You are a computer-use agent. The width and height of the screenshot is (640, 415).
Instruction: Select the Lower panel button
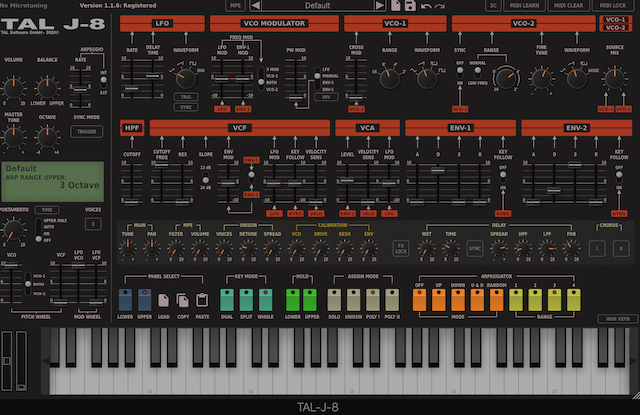125,300
